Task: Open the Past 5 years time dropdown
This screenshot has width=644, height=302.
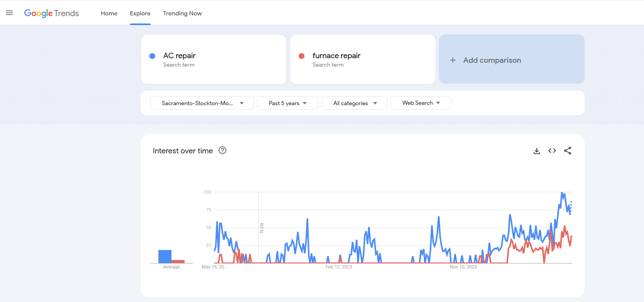Action: (x=288, y=103)
